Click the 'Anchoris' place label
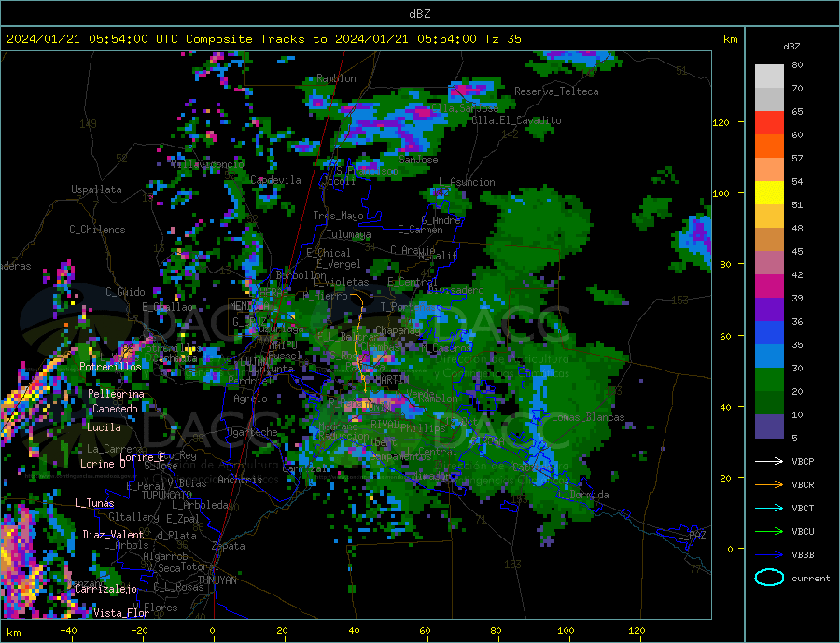Screen dimensions: 840x643 click(x=240, y=480)
